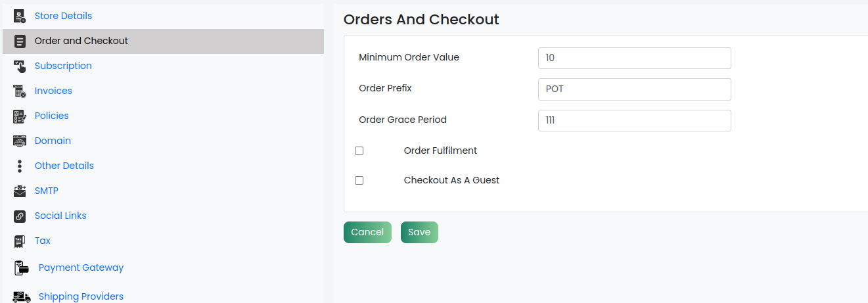Viewport: 868px width, 303px height.
Task: Click the Store Details sidebar icon
Action: click(20, 16)
